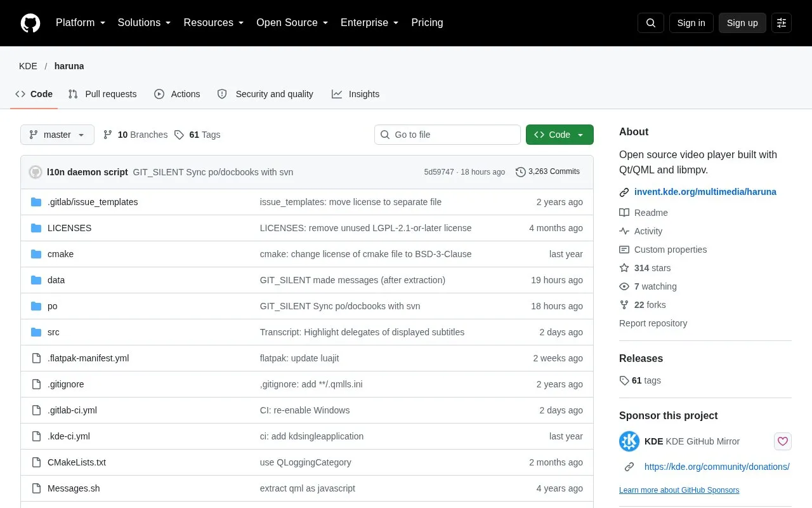The height and width of the screenshot is (508, 812).
Task: View the 314 stars link
Action: coord(645,268)
